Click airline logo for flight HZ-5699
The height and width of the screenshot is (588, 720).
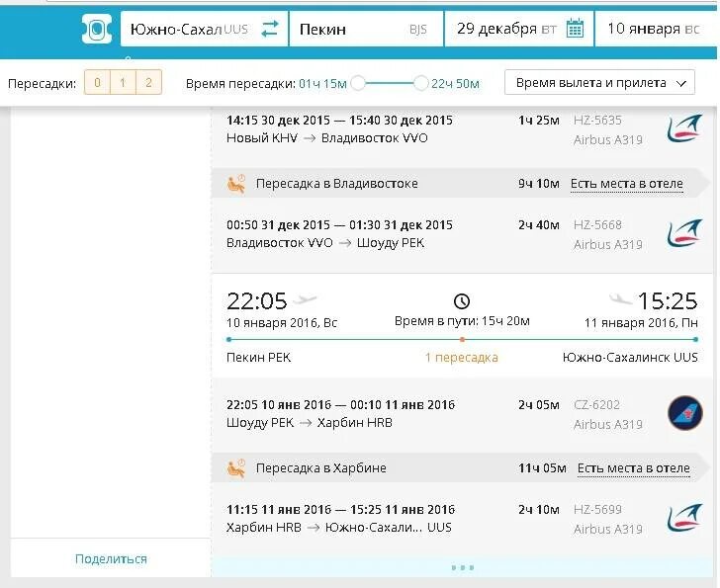(684, 518)
